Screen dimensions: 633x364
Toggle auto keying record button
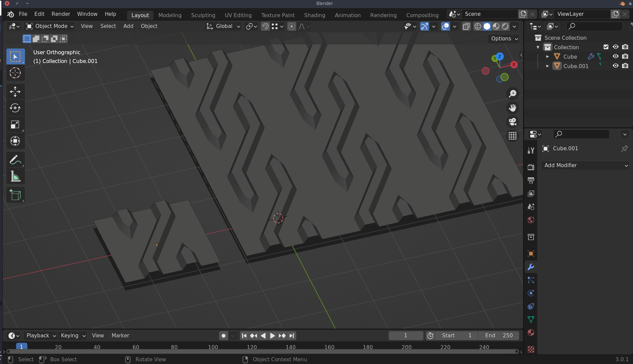pyautogui.click(x=223, y=336)
